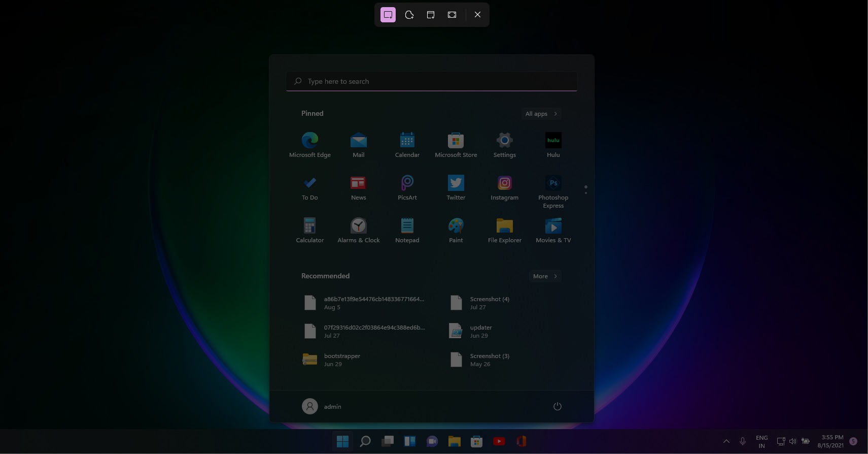
Task: Open Task View on taskbar
Action: point(388,441)
